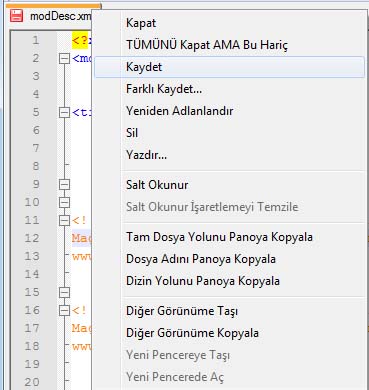
Task: Collapse the fold marker on line 10
Action: (x=64, y=202)
